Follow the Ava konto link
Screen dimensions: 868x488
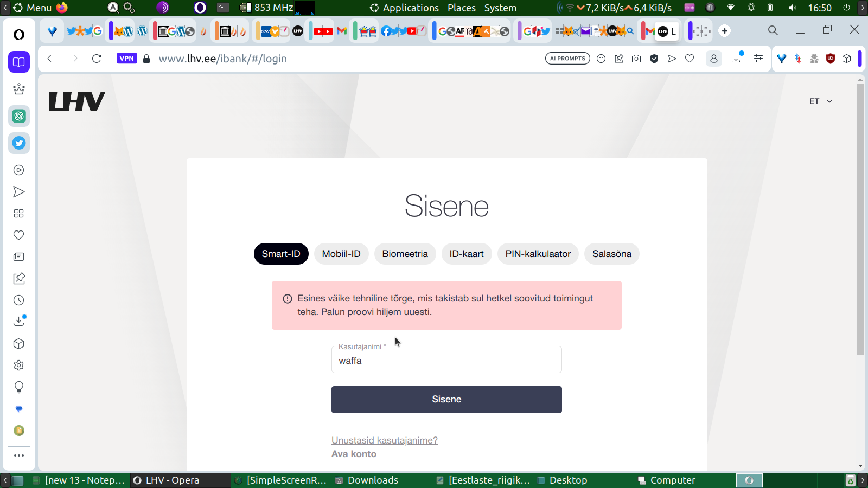354,454
